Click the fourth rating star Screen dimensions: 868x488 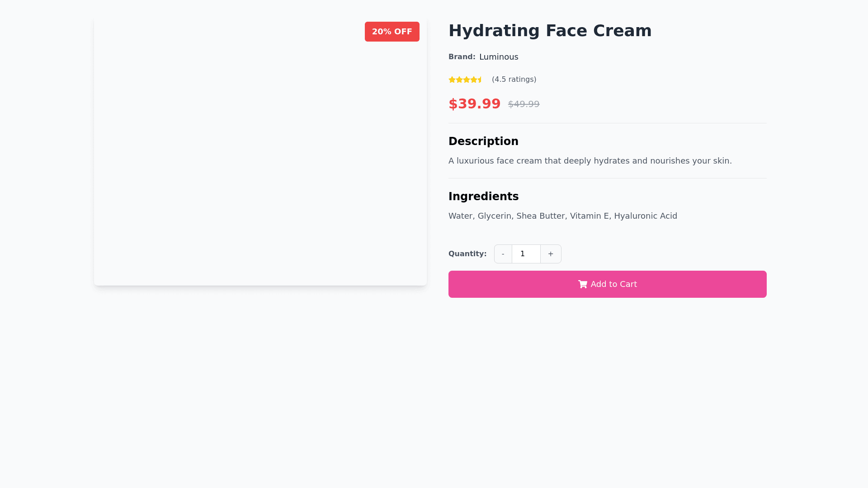tap(474, 80)
